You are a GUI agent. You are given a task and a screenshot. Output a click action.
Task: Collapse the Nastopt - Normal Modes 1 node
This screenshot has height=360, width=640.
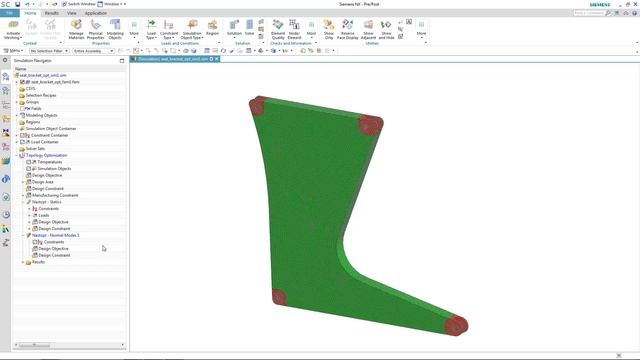[23, 236]
